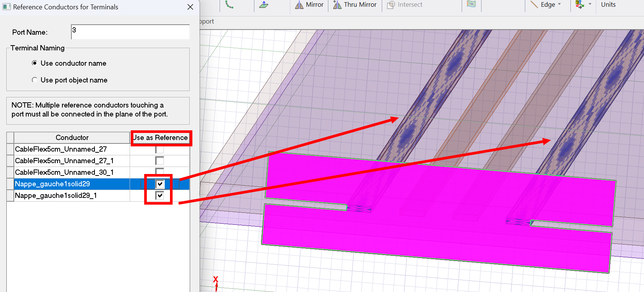Click the Units toolbar item
Screen dimensions: 644x292
point(608,5)
